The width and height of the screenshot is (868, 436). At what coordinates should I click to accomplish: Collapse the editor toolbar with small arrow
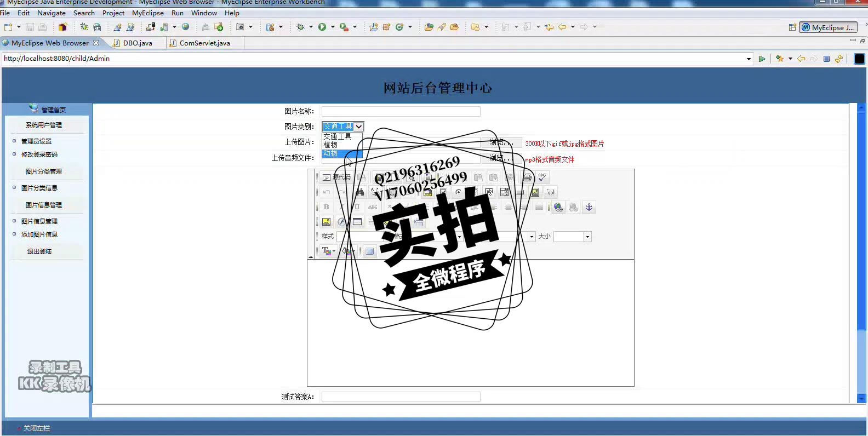(311, 257)
